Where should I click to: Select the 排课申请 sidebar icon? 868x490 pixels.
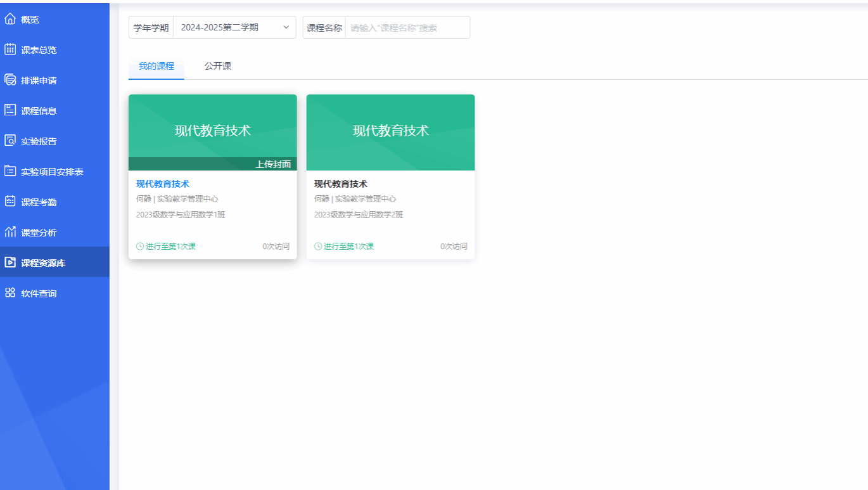tap(10, 80)
